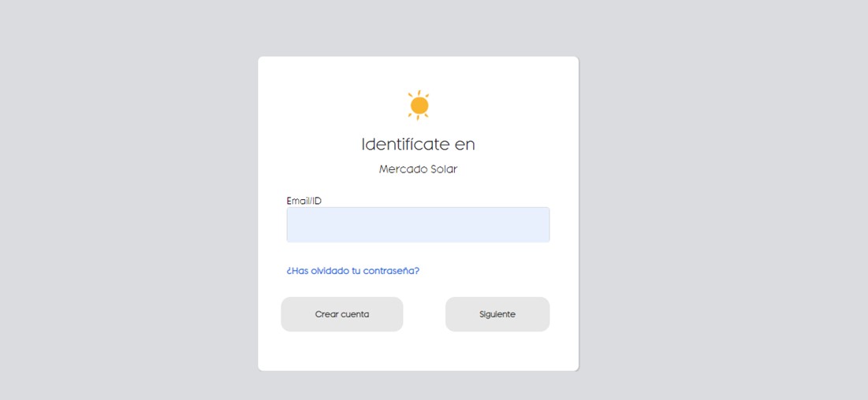Viewport: 868px width, 400px height.
Task: Click the sun logo icon
Action: tap(419, 105)
